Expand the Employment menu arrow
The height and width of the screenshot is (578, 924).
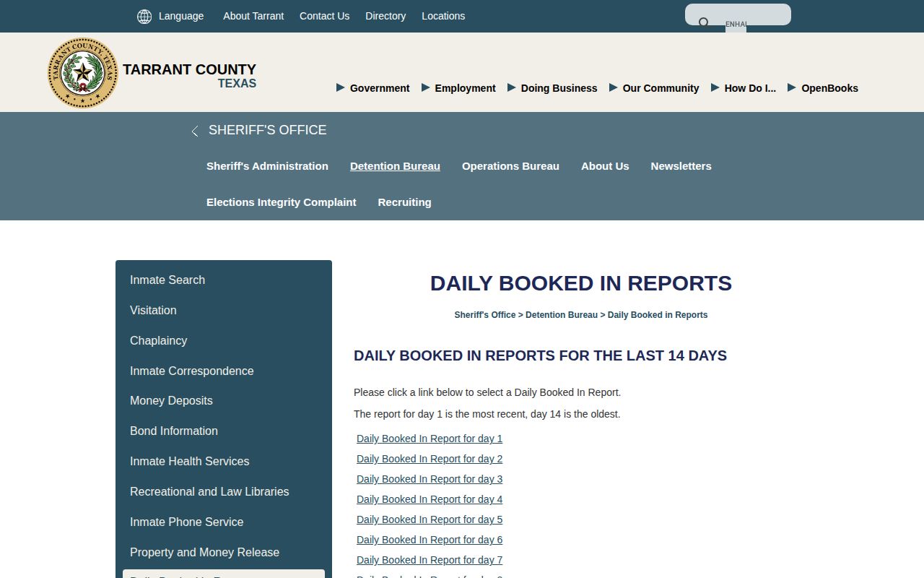pyautogui.click(x=425, y=87)
